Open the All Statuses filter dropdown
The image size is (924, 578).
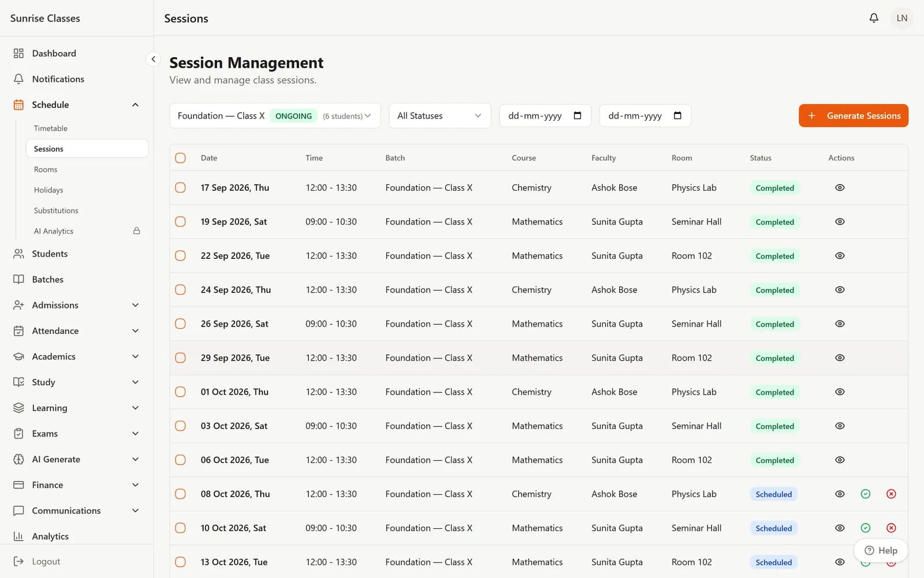pyautogui.click(x=440, y=116)
